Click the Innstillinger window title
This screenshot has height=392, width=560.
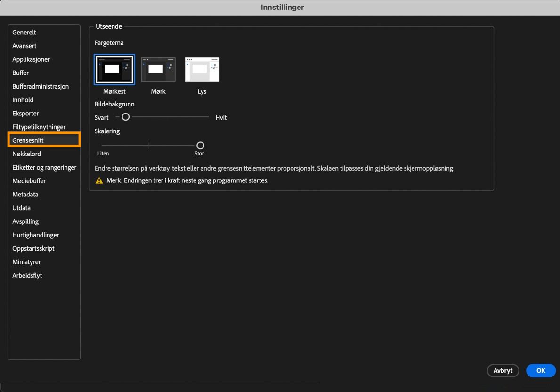282,7
